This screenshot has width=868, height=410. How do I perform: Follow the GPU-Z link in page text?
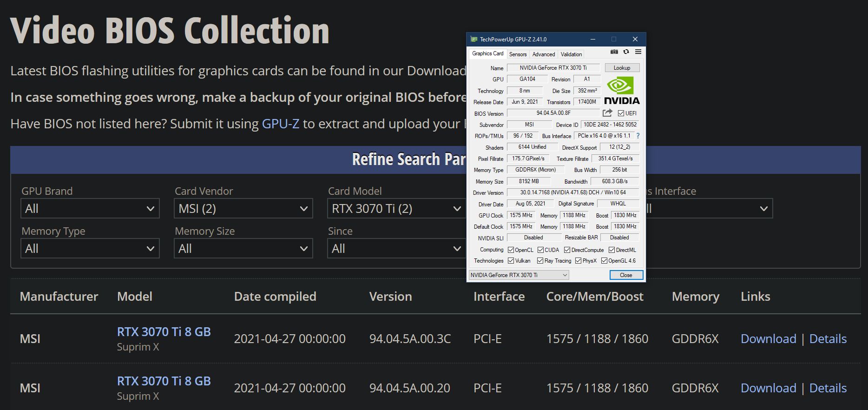281,124
